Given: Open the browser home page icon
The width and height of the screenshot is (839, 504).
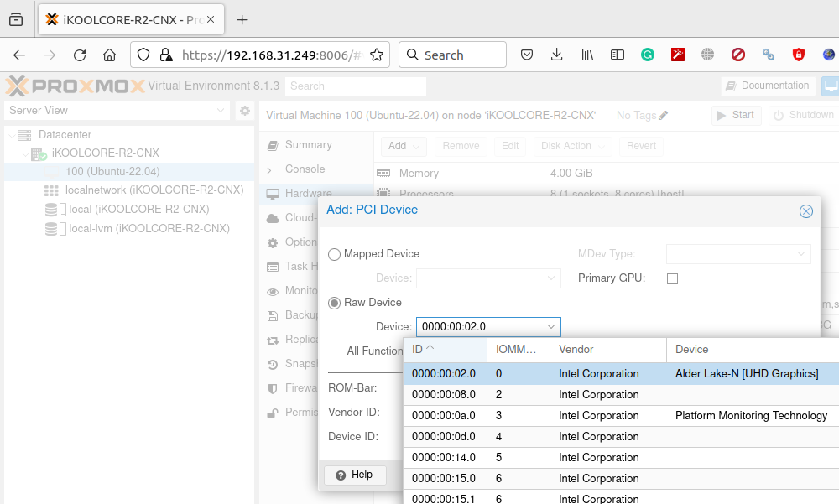Looking at the screenshot, I should 110,55.
